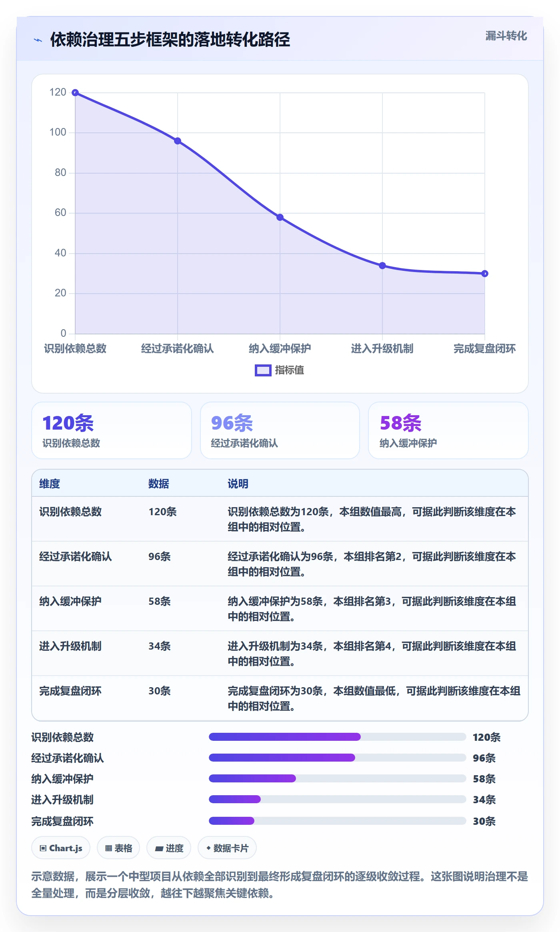Click the 漏斗转化 label in header
This screenshot has height=932, width=560.
(506, 36)
